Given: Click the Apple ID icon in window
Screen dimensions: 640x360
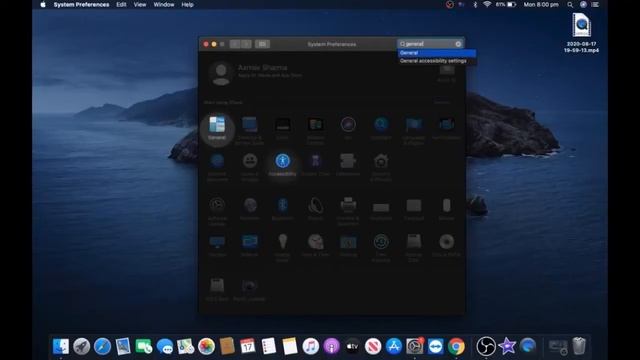Looking at the screenshot, I should [447, 70].
